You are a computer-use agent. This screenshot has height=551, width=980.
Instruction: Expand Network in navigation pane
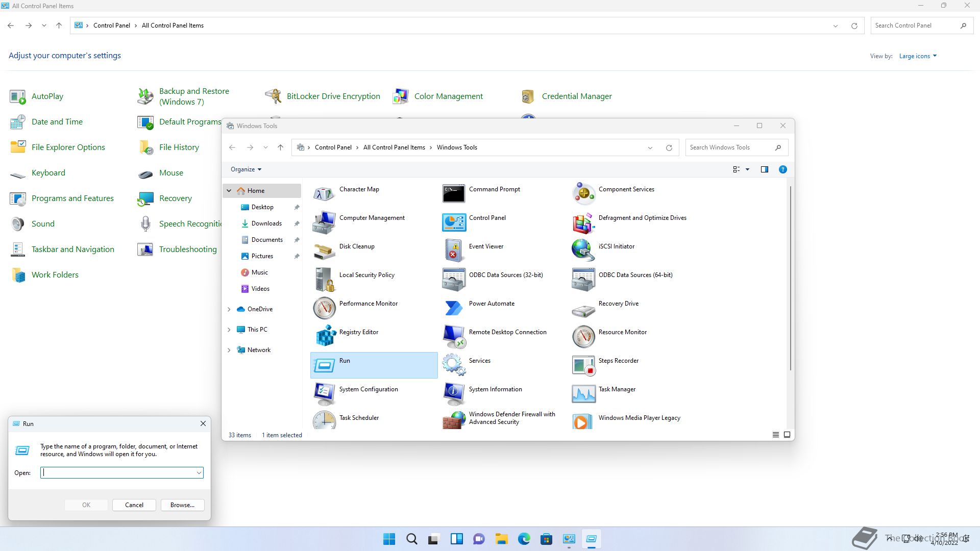pyautogui.click(x=229, y=350)
